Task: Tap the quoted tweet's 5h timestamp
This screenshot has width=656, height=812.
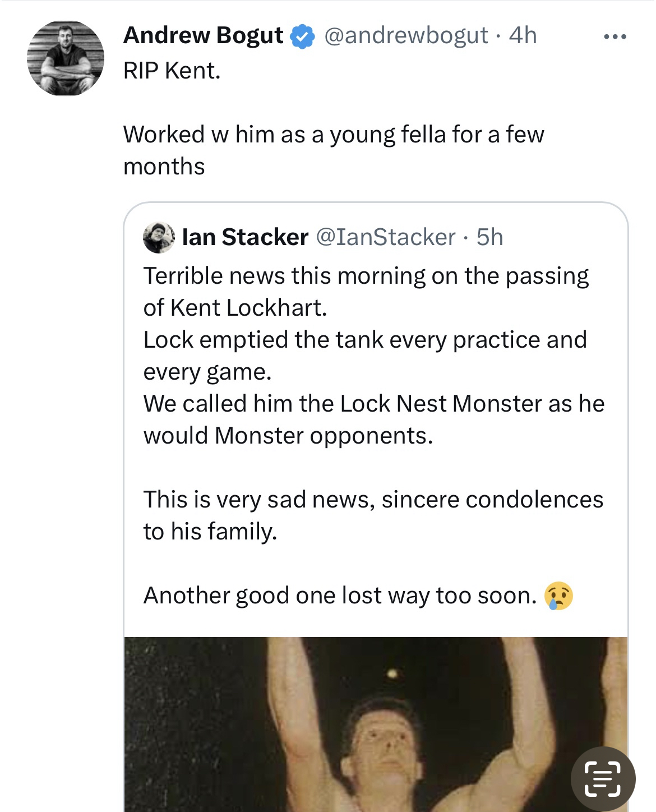Action: [x=489, y=237]
